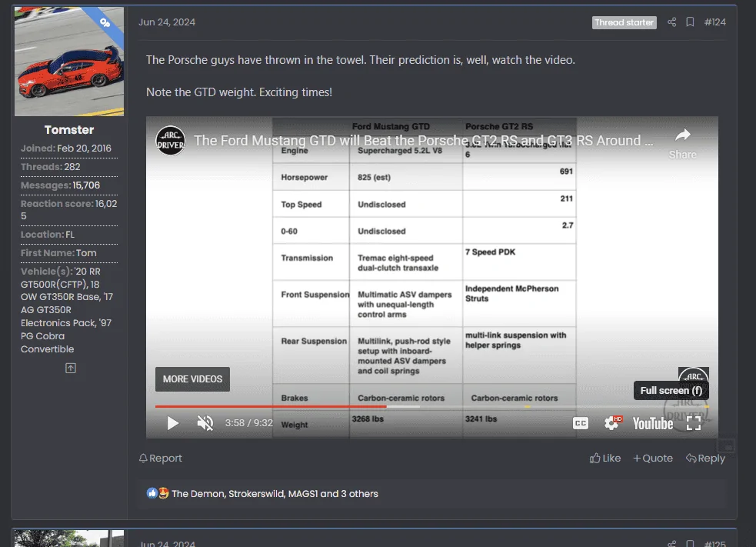This screenshot has width=756, height=547.
Task: Click the Jun 24, 2024 post date of #124
Action: click(167, 22)
